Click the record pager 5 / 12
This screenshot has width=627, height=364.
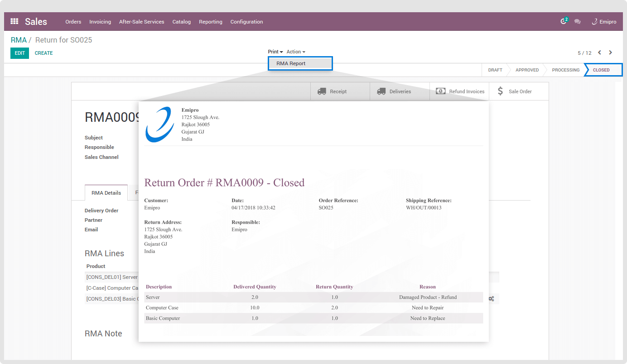(584, 53)
